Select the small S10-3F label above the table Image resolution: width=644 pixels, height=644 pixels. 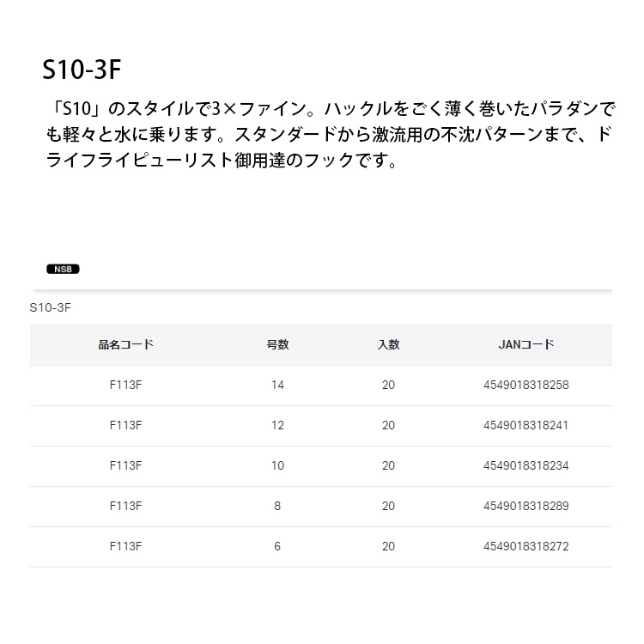pos(50,307)
